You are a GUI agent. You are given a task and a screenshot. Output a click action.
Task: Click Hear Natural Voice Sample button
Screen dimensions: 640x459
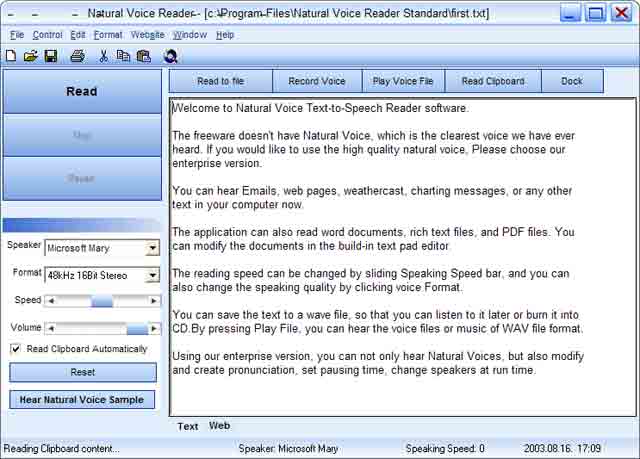pos(82,399)
